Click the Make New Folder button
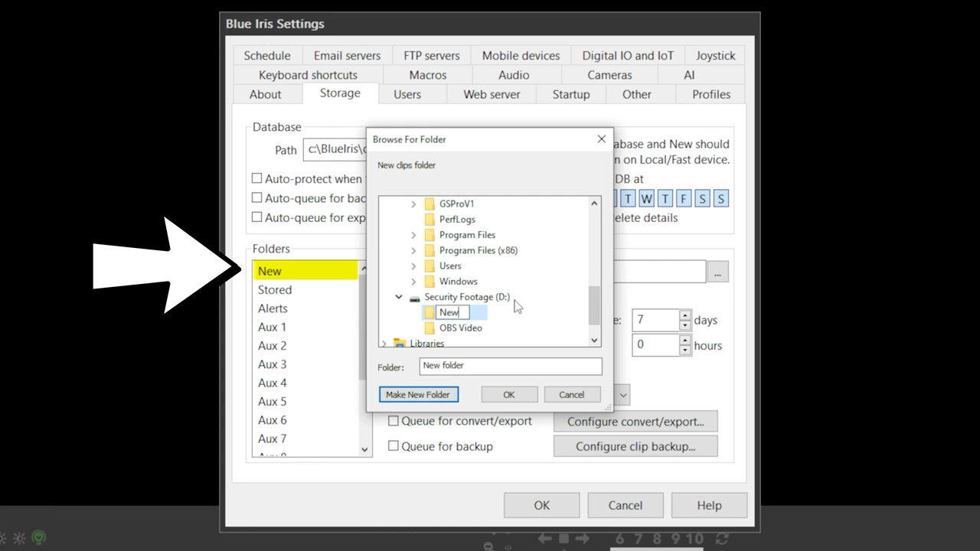This screenshot has width=980, height=551. (418, 395)
